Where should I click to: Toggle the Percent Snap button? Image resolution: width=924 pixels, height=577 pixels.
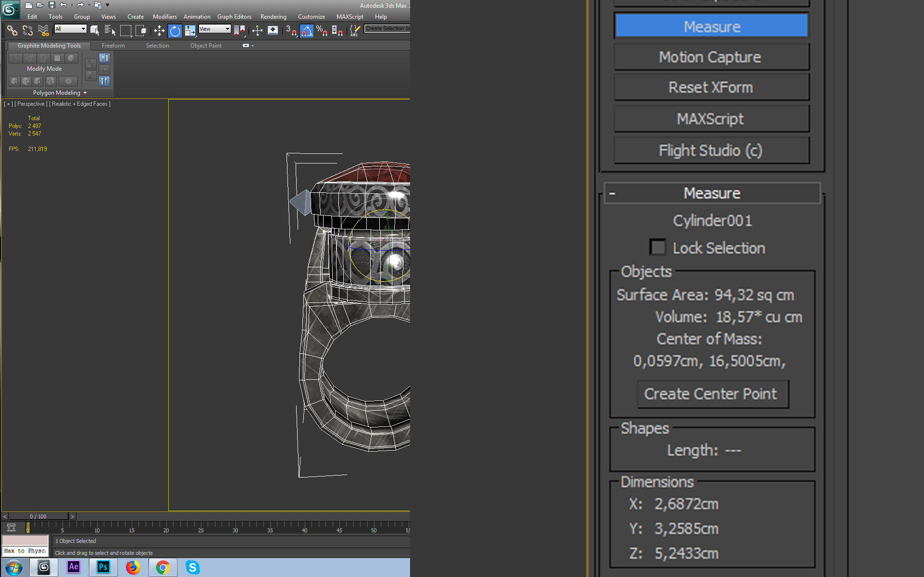click(x=322, y=31)
